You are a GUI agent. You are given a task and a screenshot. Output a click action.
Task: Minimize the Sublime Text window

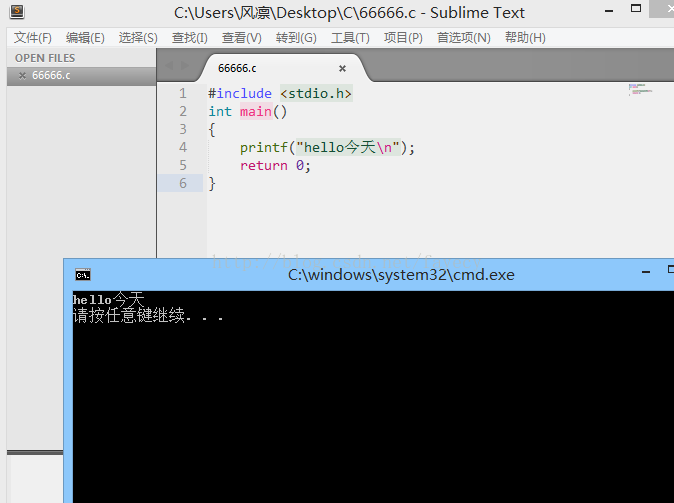(x=609, y=11)
